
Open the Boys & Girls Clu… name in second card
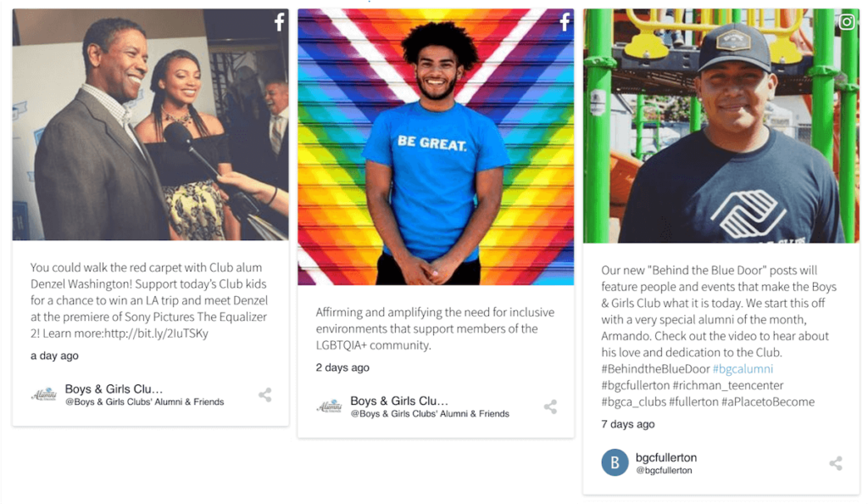[x=399, y=401]
